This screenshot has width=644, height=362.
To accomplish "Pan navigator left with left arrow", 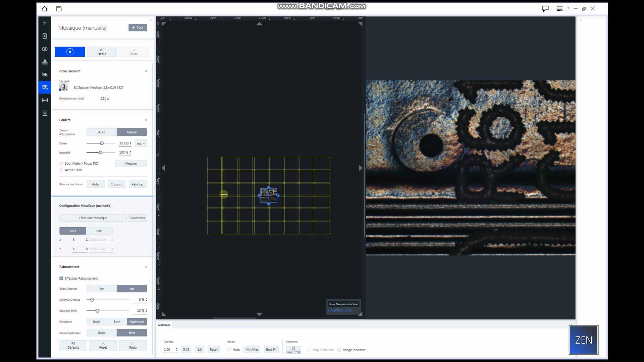I will click(163, 168).
